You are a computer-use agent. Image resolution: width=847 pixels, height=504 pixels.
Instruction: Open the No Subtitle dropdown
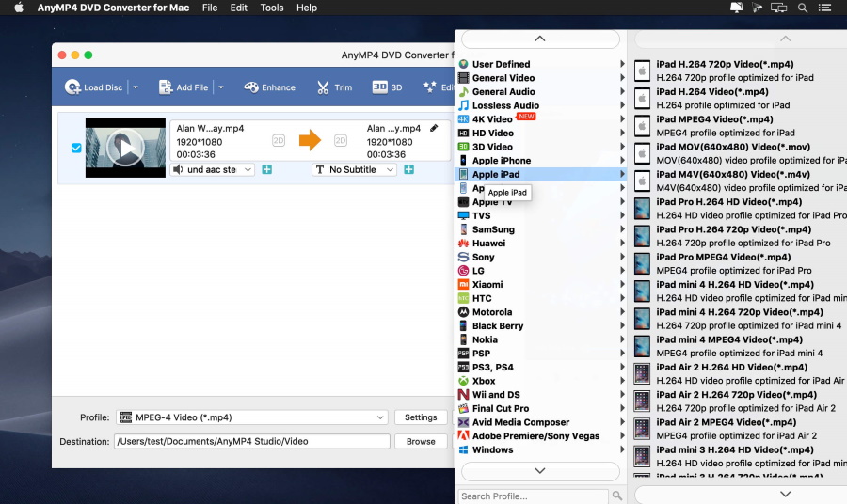(355, 169)
